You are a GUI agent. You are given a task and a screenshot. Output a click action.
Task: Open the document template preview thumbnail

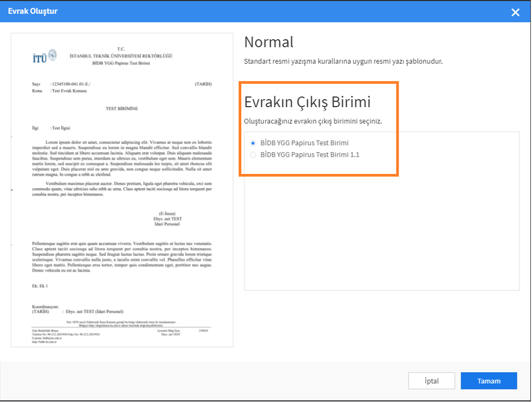[x=122, y=190]
